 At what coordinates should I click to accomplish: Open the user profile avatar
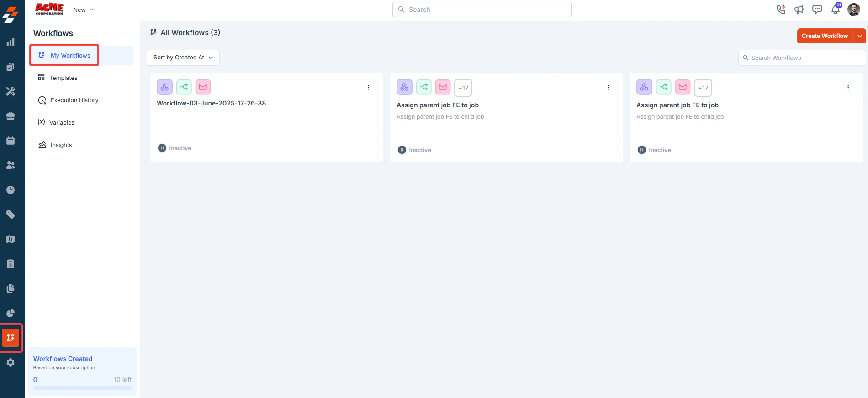point(854,10)
